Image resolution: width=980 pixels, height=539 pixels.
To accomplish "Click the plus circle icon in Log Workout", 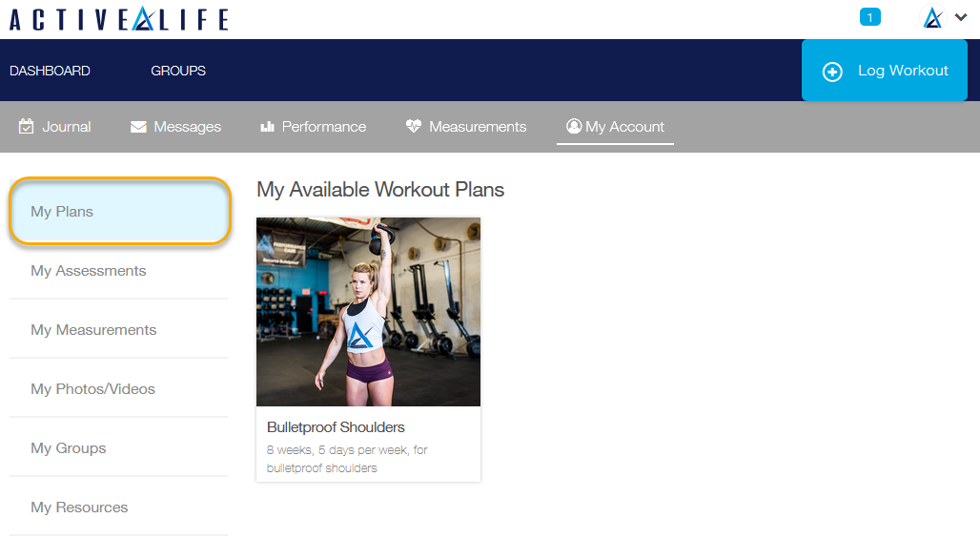I will 832,72.
